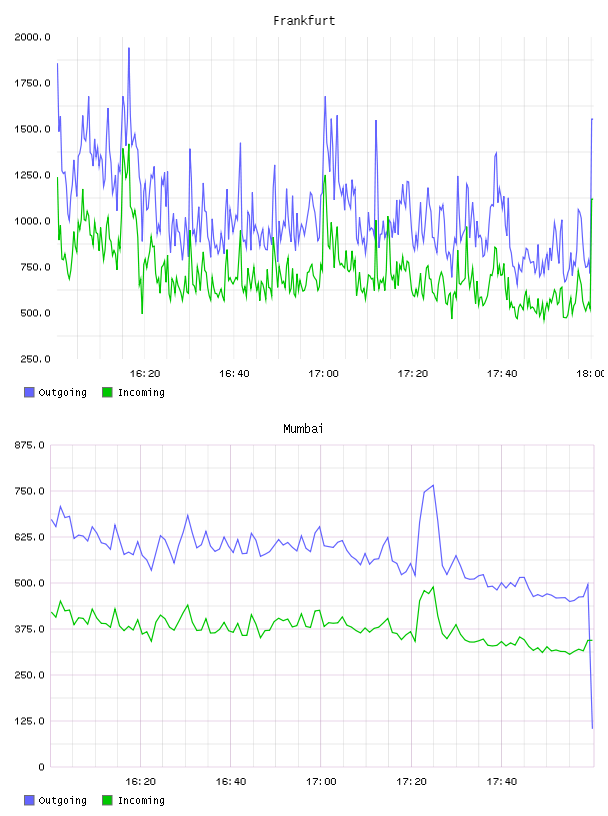Click the Outgoing blue swatch in Frankfurt legend
The image size is (608, 816).
(x=29, y=392)
